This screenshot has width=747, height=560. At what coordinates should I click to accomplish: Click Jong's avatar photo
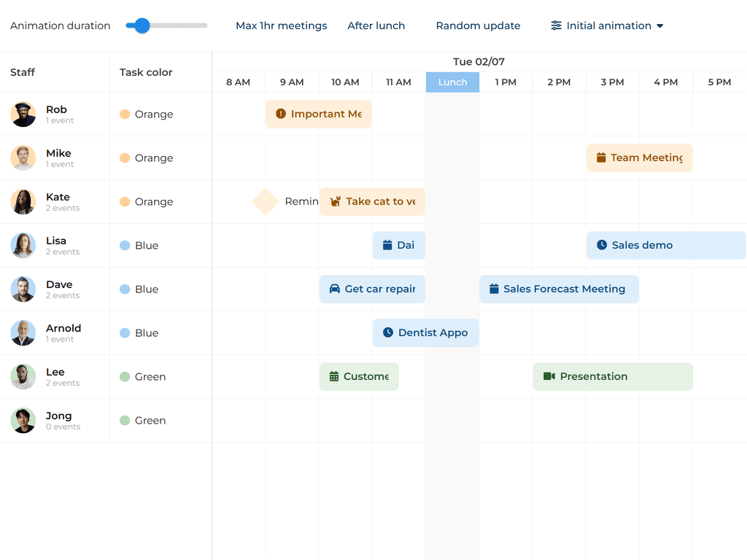[23, 421]
